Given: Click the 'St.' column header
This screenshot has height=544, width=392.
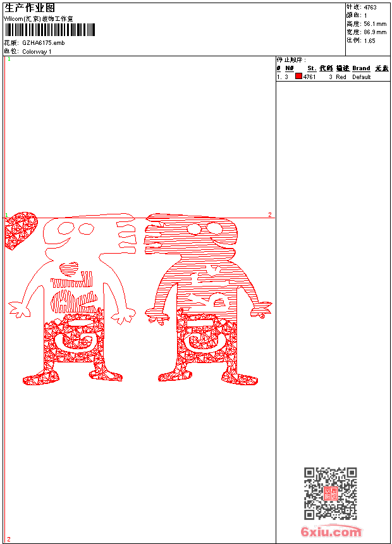Looking at the screenshot, I should [312, 68].
